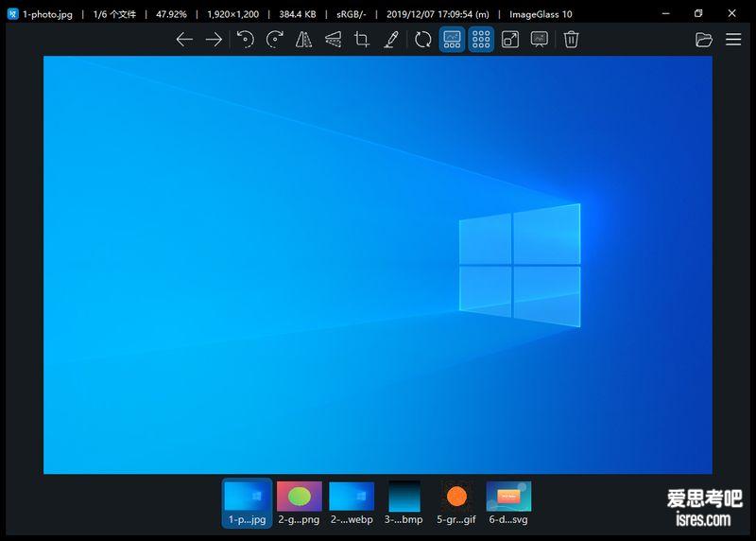The width and height of the screenshot is (756, 541).
Task: Select the 3-...bmp thumbnail
Action: click(x=404, y=503)
